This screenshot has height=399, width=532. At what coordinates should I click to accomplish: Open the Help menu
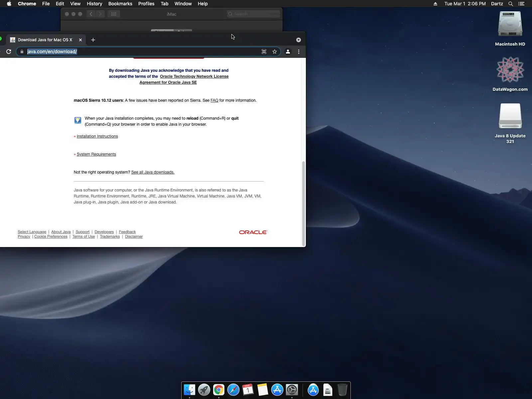[202, 4]
